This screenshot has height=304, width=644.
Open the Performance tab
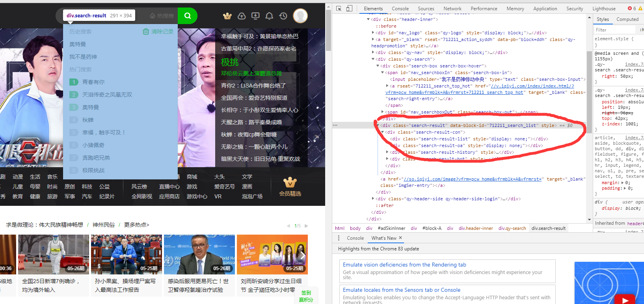click(484, 8)
